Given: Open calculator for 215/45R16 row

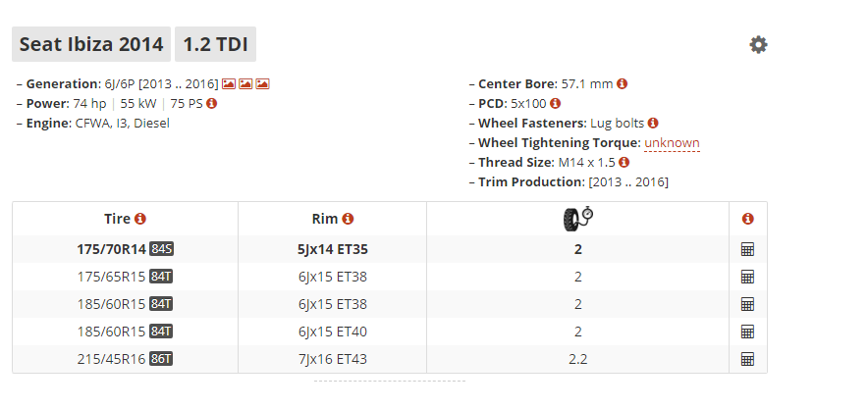Looking at the screenshot, I should (x=747, y=359).
